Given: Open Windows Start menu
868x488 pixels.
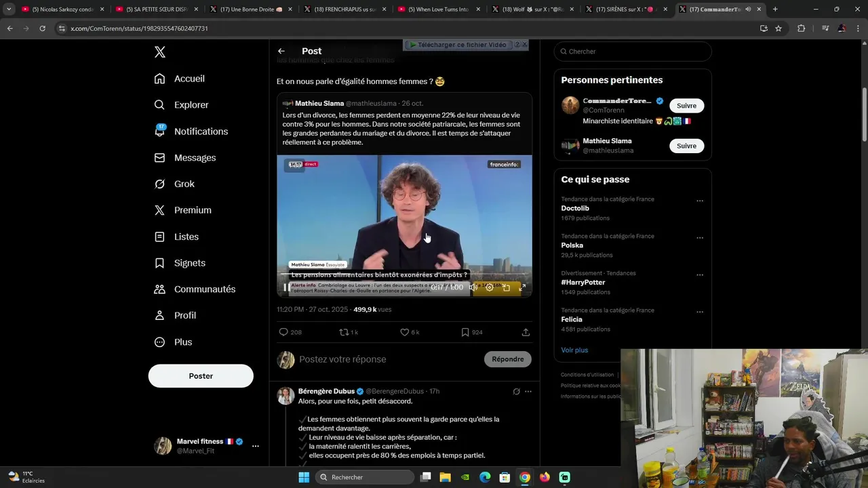Looking at the screenshot, I should pyautogui.click(x=304, y=477).
